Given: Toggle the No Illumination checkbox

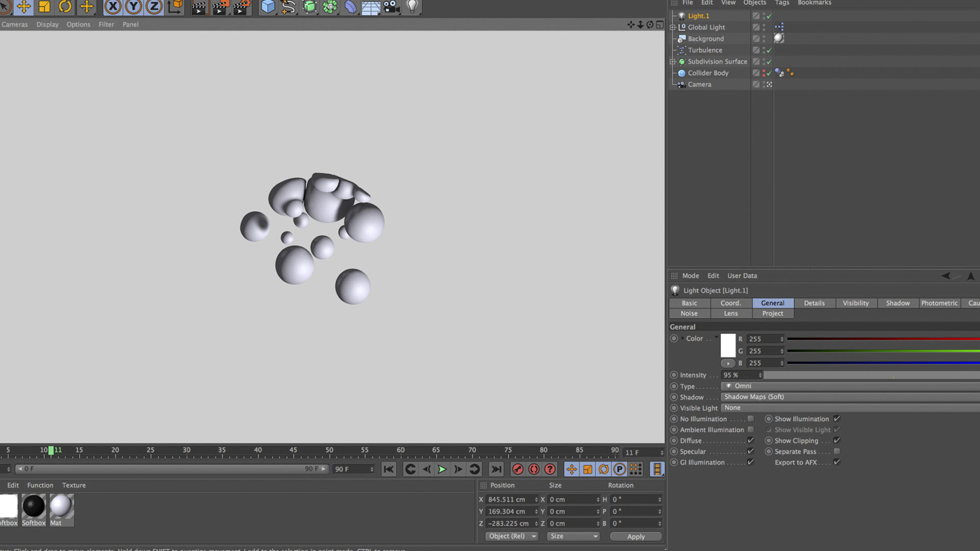Looking at the screenshot, I should click(x=751, y=419).
